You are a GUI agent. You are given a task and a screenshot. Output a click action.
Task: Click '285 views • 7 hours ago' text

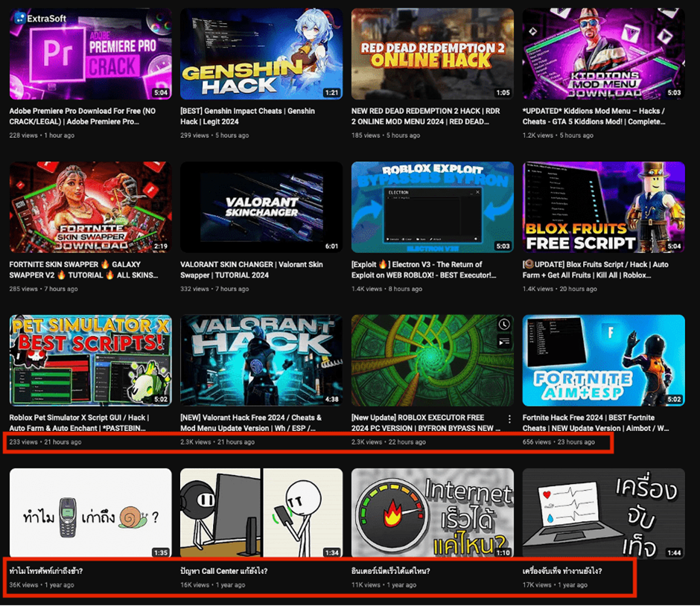tap(44, 289)
